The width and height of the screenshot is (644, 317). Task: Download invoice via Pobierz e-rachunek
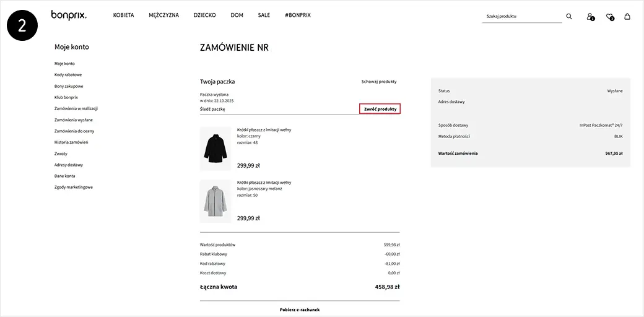pos(300,309)
